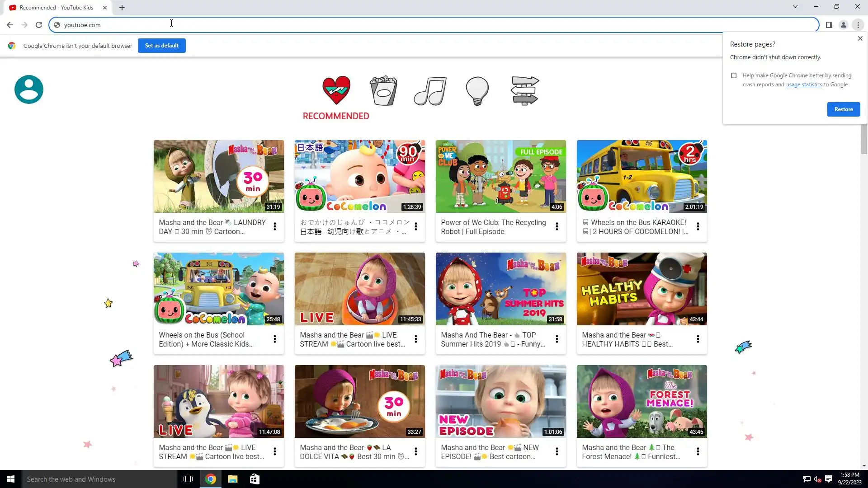Follow the usage statistics link
Image resolution: width=868 pixels, height=488 pixels.
pyautogui.click(x=804, y=84)
